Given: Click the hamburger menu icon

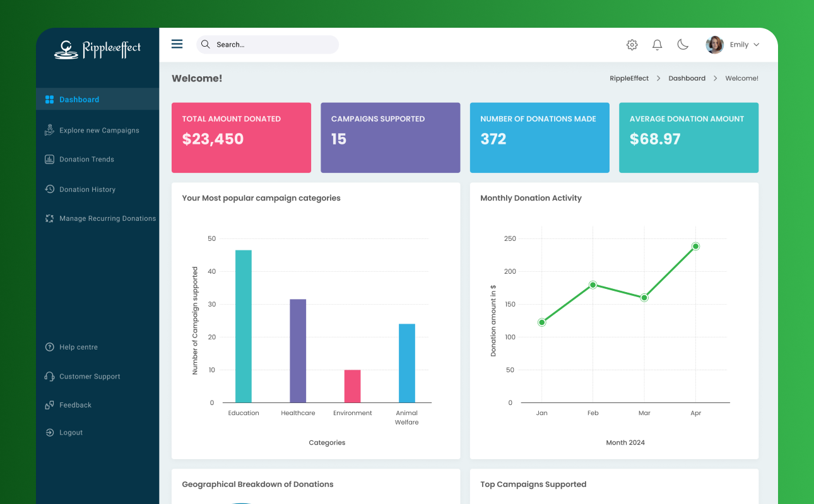Looking at the screenshot, I should [177, 44].
